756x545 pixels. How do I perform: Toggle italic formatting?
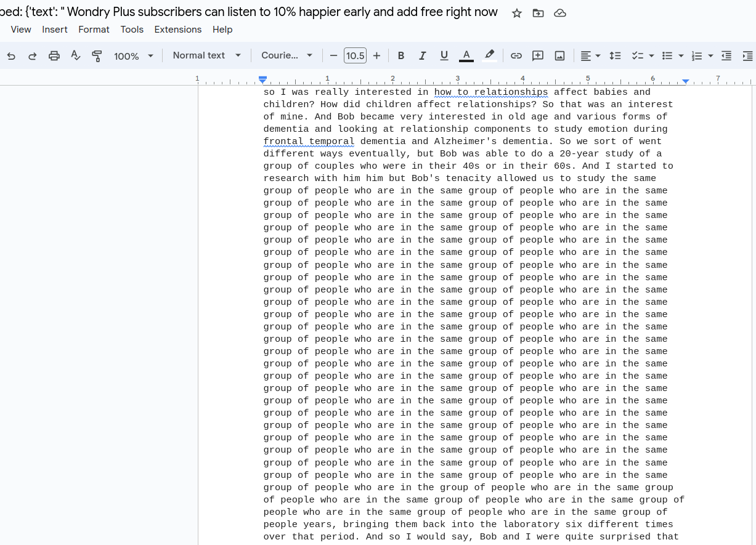pyautogui.click(x=423, y=56)
